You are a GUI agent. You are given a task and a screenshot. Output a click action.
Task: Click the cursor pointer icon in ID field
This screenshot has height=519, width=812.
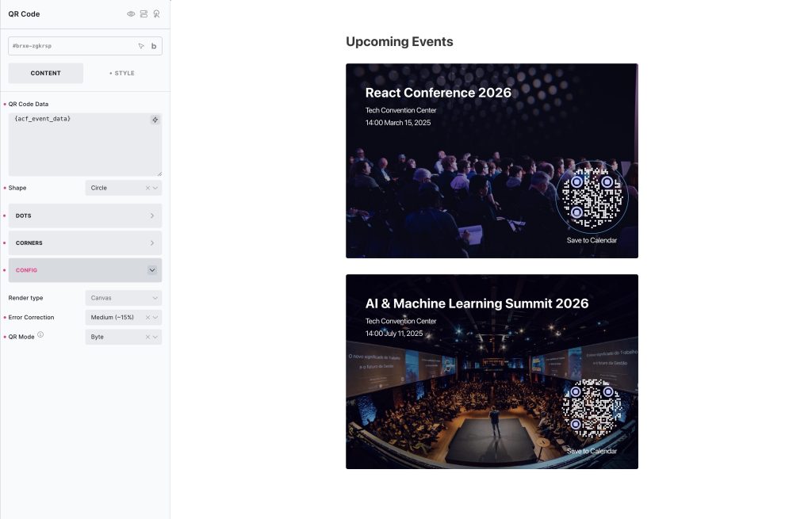[141, 46]
